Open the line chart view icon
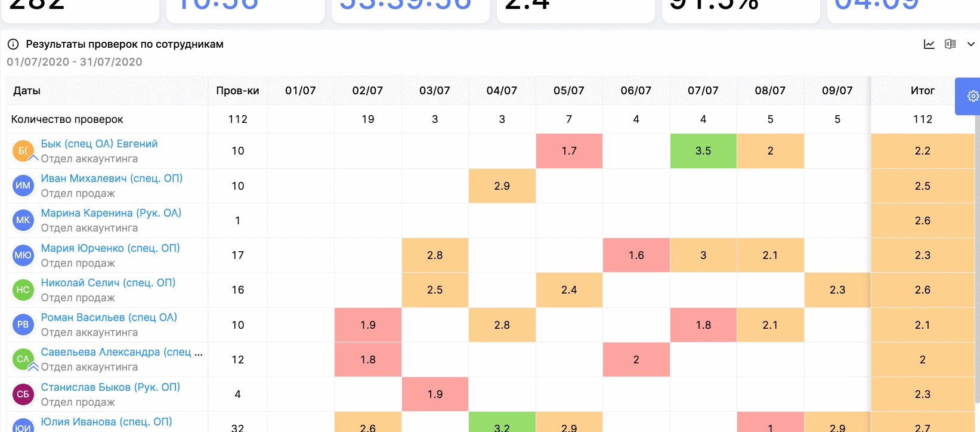The image size is (980, 432). (x=929, y=44)
